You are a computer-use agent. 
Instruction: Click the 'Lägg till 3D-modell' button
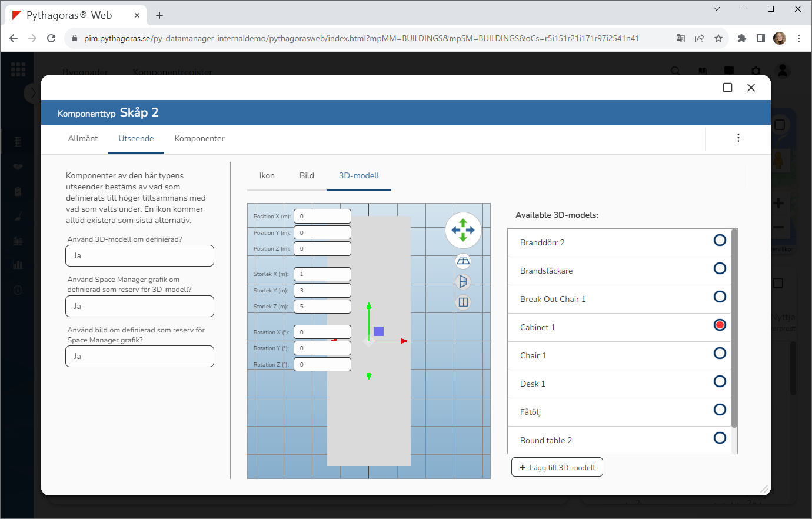pos(557,468)
